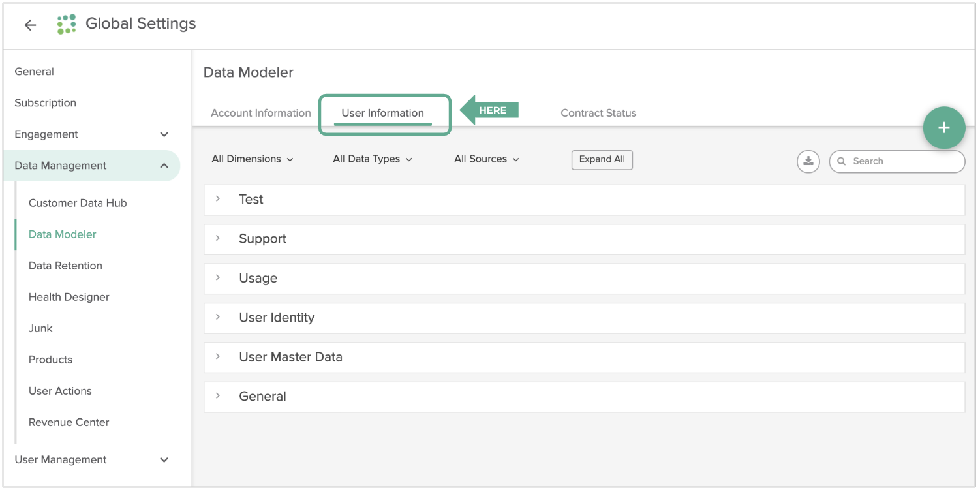Open the All Sources dropdown
The image size is (980, 492).
pyautogui.click(x=487, y=159)
